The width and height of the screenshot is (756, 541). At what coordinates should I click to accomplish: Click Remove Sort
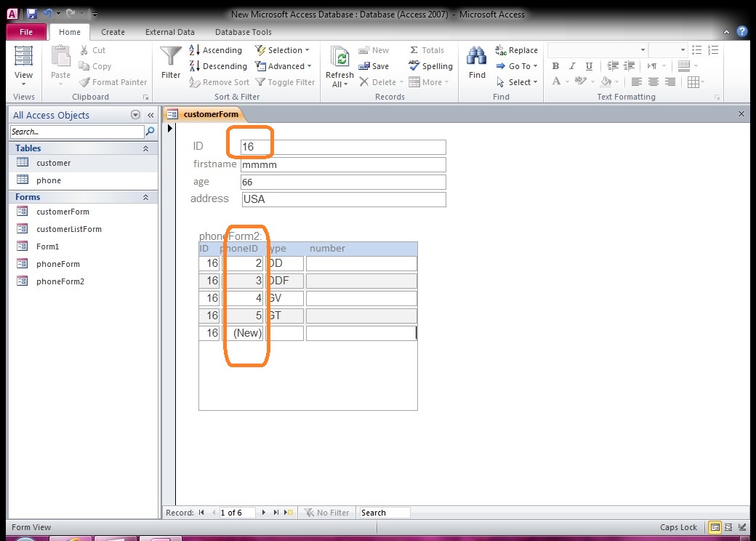(x=219, y=82)
